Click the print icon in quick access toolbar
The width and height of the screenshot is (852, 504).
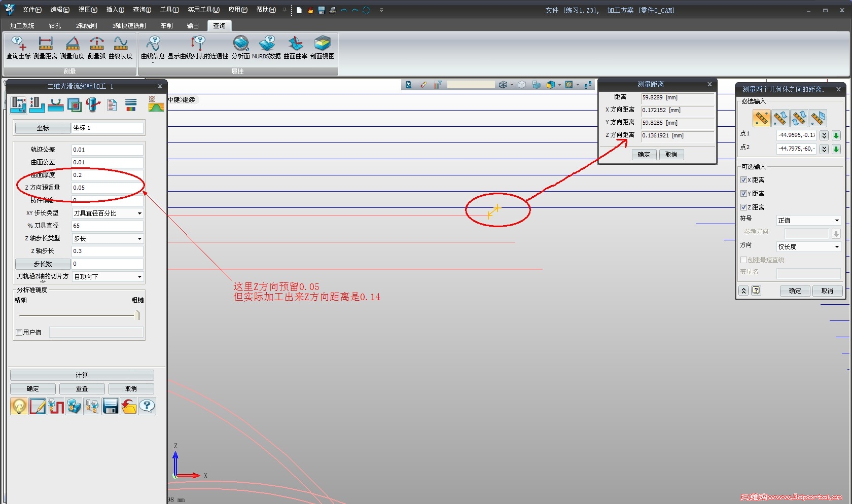point(333,10)
